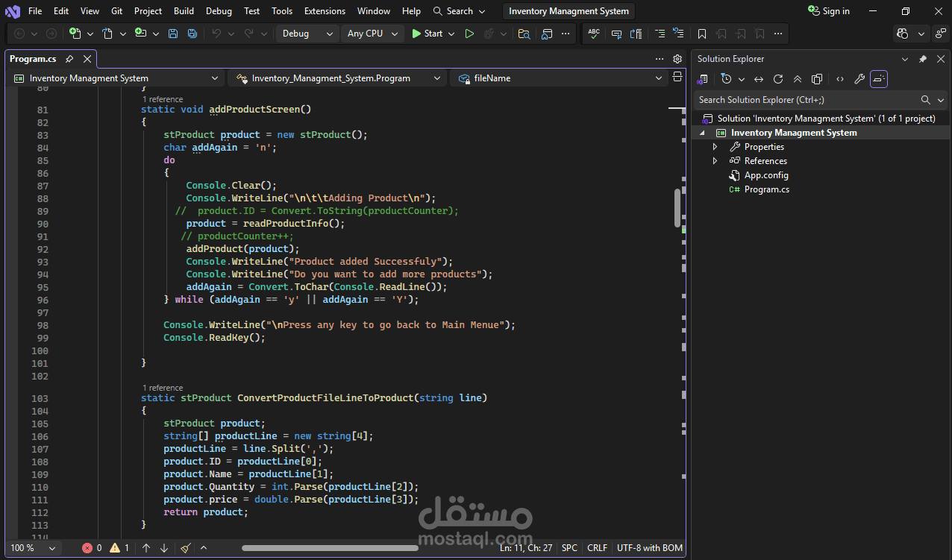Viewport: 952px width, 560px height.
Task: Open the Build menu
Action: point(184,11)
